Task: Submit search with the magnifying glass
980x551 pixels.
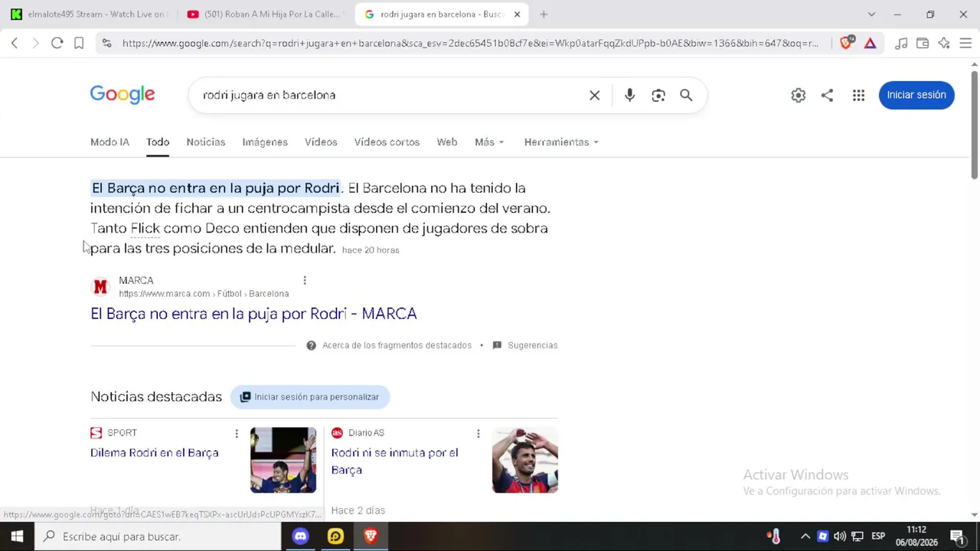Action: [x=686, y=95]
